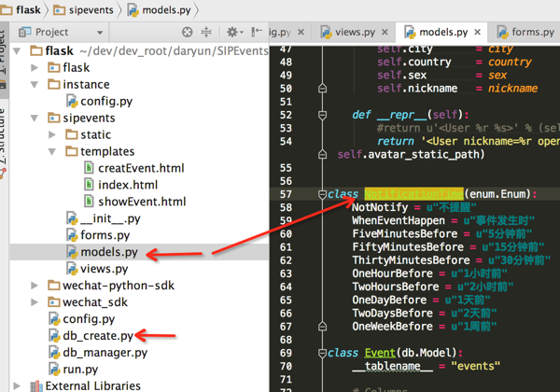Expand the wechat-python-sdk folder
The width and height of the screenshot is (560, 392).
pyautogui.click(x=35, y=286)
